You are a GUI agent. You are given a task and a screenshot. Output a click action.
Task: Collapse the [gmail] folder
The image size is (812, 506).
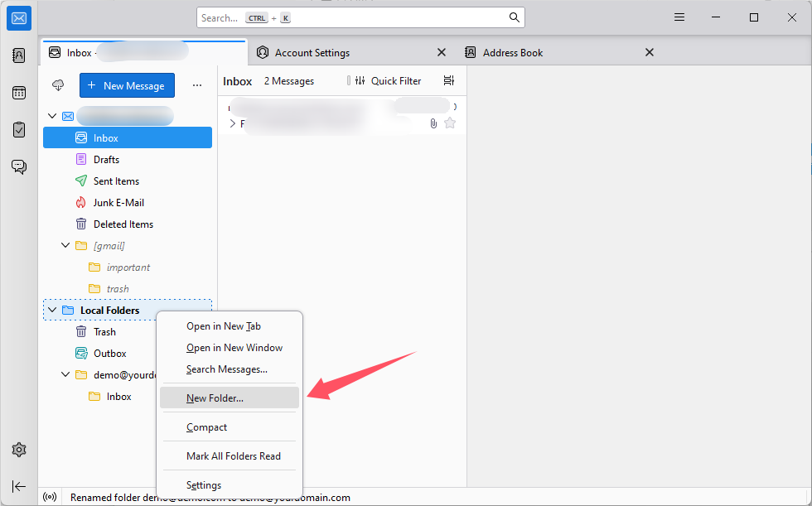coord(66,246)
